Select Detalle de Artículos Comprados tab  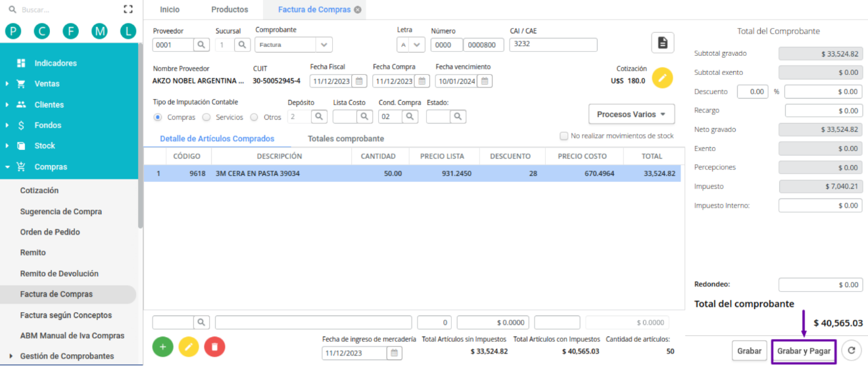point(217,139)
